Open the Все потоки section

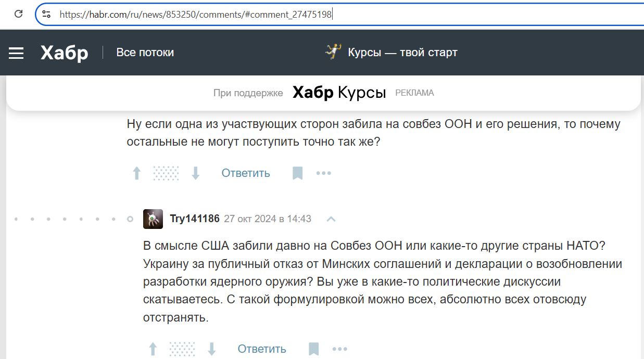click(x=145, y=53)
